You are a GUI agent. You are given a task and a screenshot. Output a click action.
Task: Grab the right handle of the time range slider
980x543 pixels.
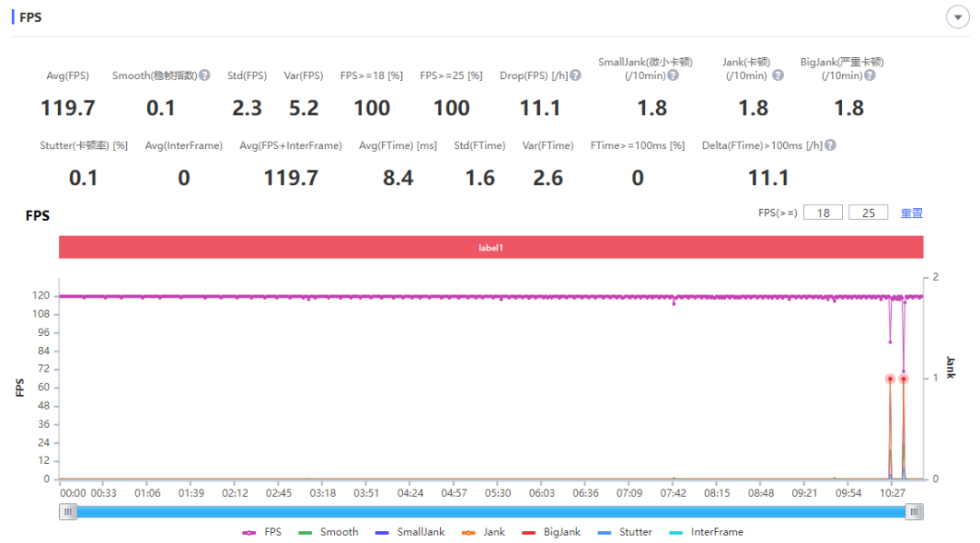point(914,512)
